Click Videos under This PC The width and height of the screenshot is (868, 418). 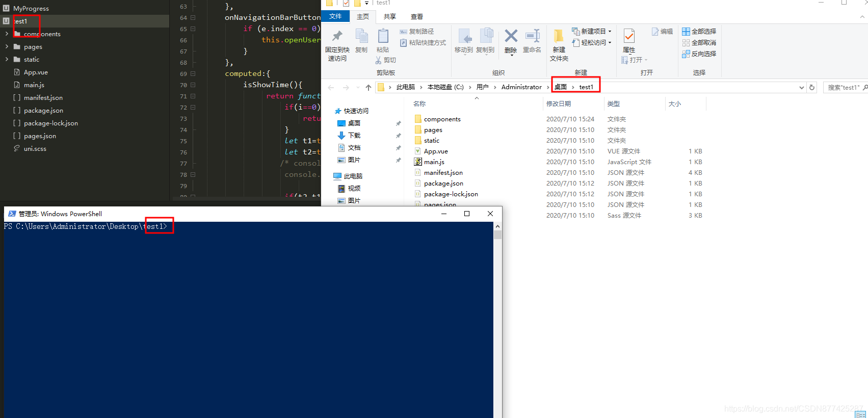(x=354, y=189)
